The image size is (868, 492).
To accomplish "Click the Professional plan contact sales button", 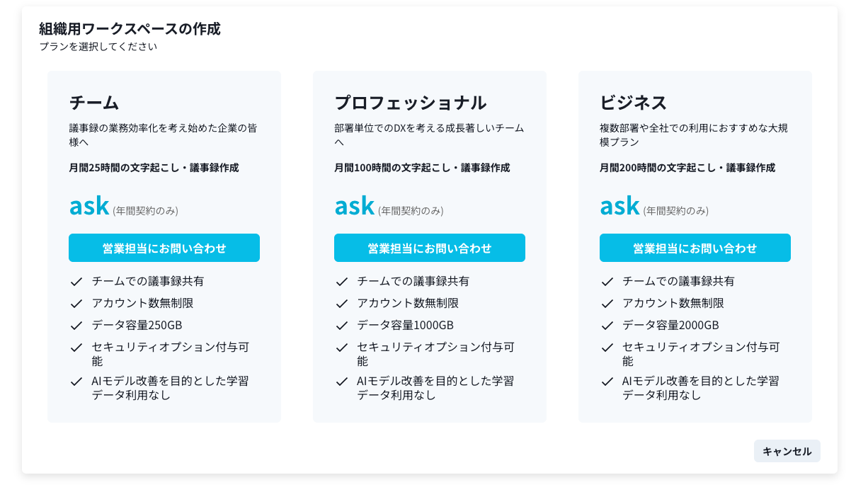I will 429,248.
